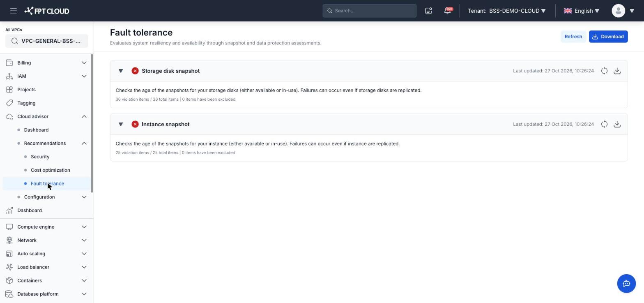Viewport: 644px width, 303px height.
Task: Collapse the Recommendations submenu chevron
Action: (84, 143)
